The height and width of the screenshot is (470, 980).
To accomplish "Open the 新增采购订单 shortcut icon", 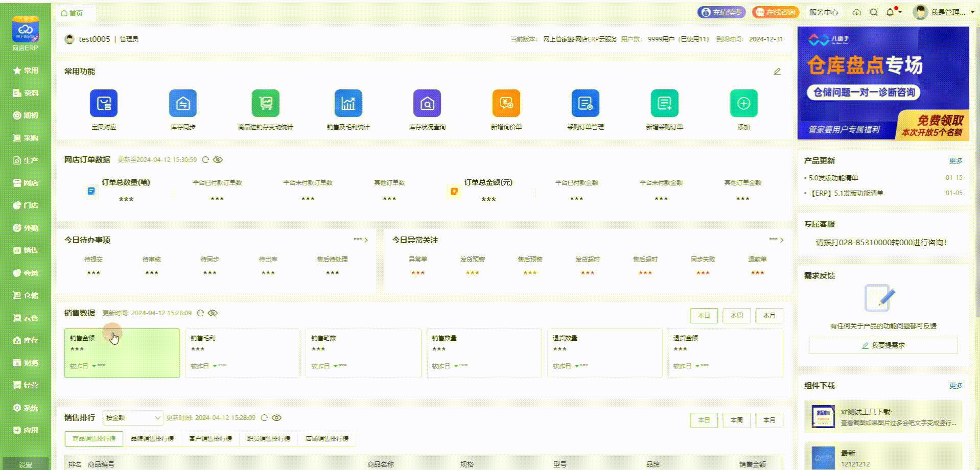I will tap(665, 103).
